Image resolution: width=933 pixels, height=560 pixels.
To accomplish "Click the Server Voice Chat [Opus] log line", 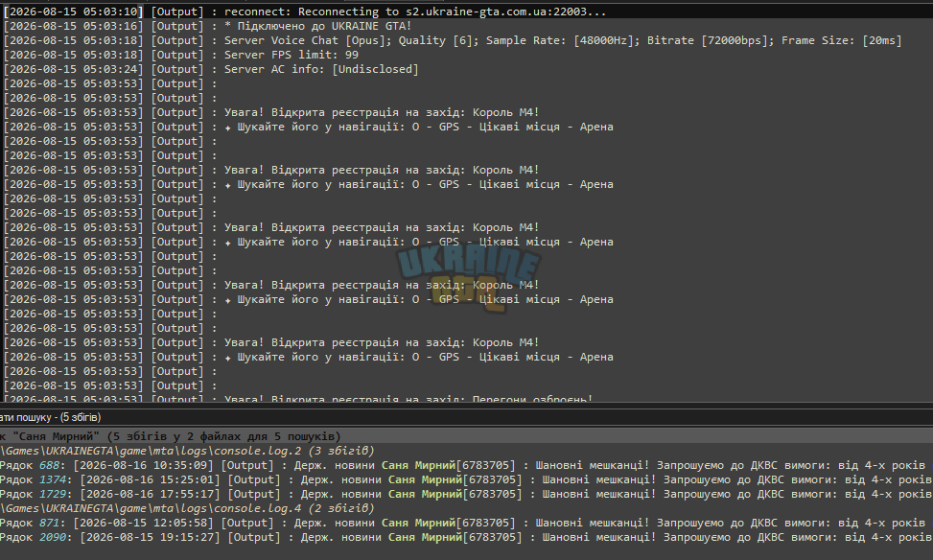I will tap(453, 40).
